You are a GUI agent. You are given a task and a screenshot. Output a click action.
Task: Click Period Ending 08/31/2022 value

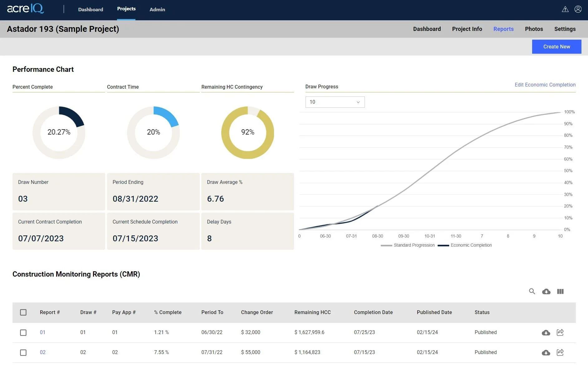pyautogui.click(x=135, y=199)
